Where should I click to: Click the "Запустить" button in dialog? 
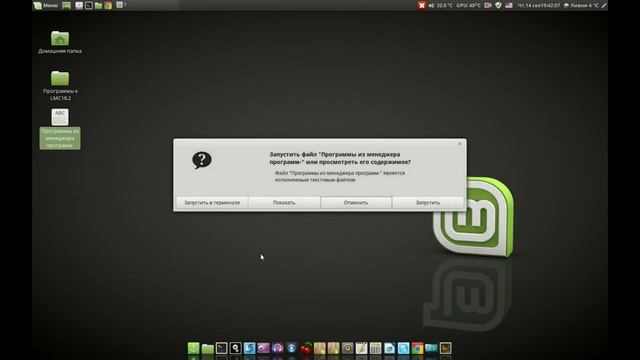coord(428,202)
